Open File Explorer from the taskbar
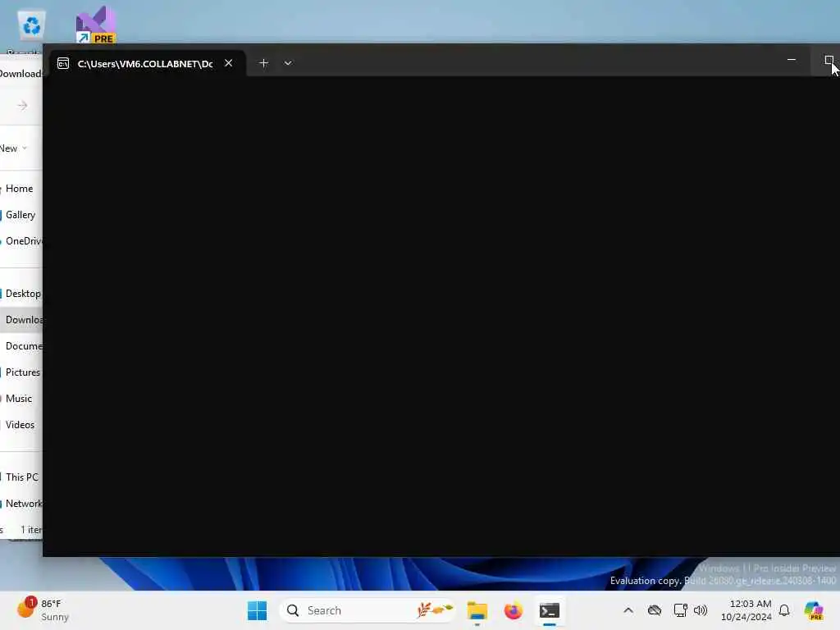Screen dimensions: 840x630 477,610
